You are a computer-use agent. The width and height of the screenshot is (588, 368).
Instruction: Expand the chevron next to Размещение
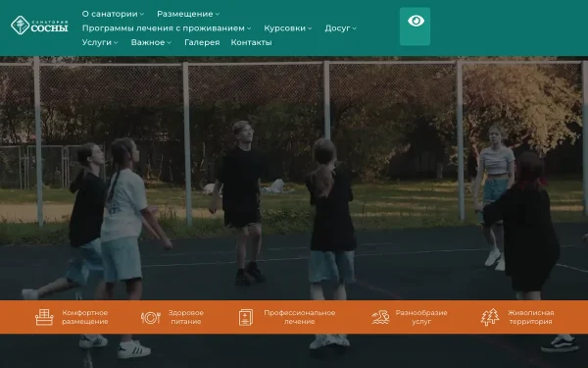point(218,15)
